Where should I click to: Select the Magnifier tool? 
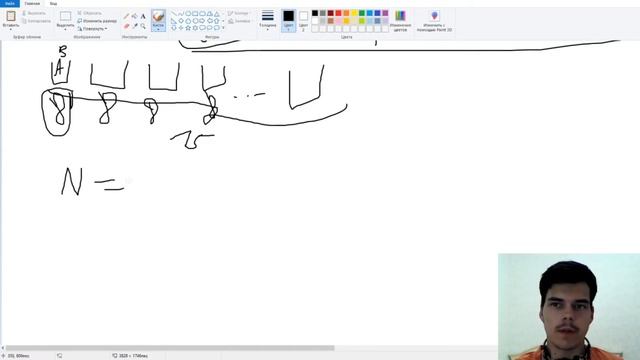point(143,26)
